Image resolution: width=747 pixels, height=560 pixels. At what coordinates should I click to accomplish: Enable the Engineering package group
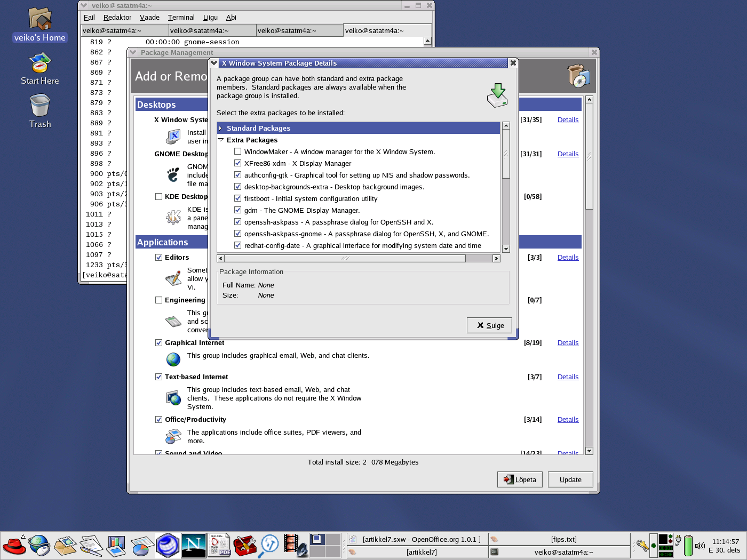(x=158, y=300)
